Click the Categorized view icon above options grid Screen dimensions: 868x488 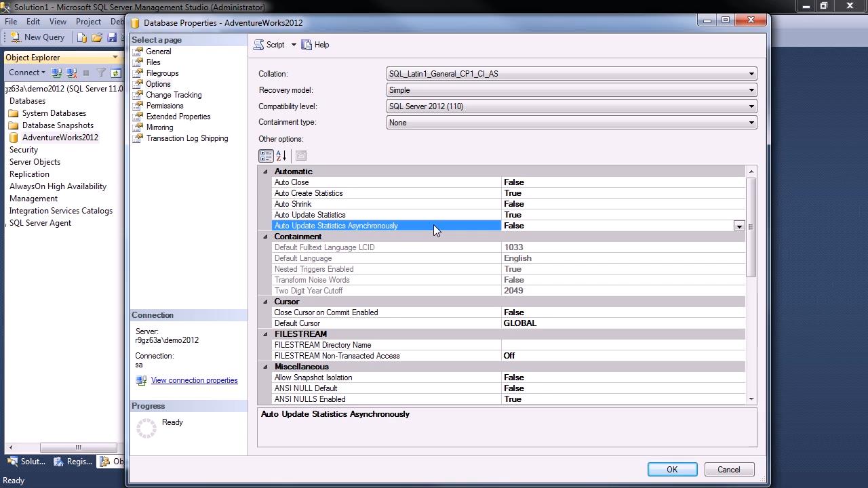click(266, 156)
